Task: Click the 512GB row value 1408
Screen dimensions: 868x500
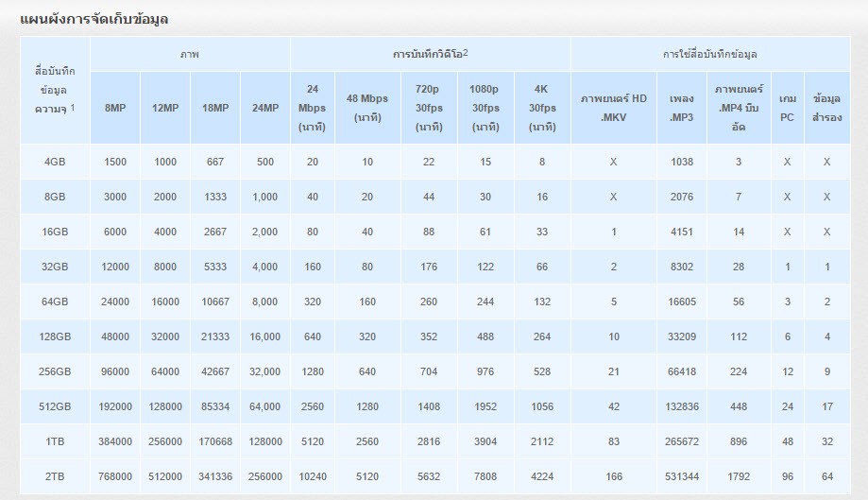Action: click(429, 406)
